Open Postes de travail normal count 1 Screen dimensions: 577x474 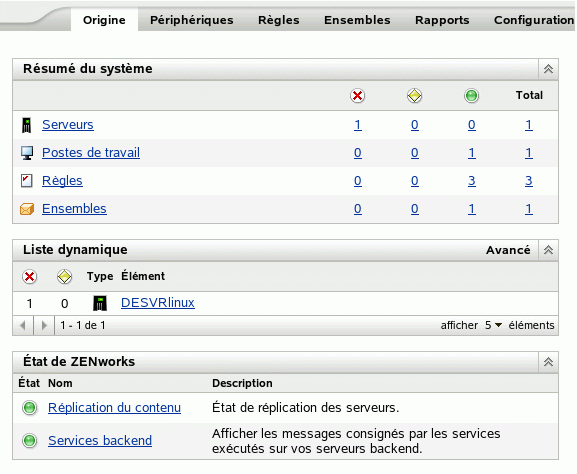coord(472,153)
